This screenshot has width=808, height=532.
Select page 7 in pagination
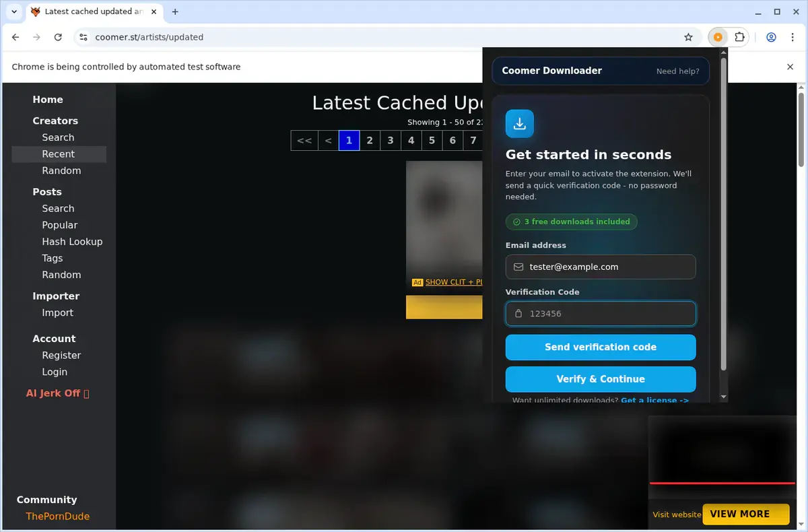473,141
